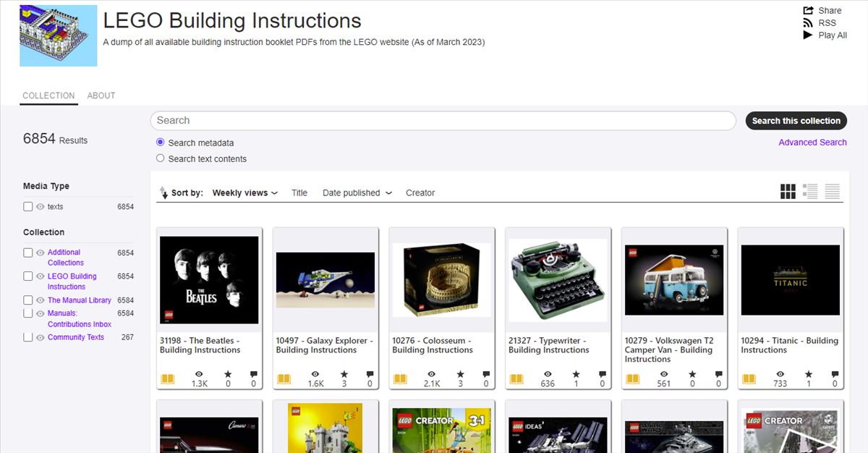The width and height of the screenshot is (868, 453).
Task: Open The Manual Library link
Action: pos(80,300)
